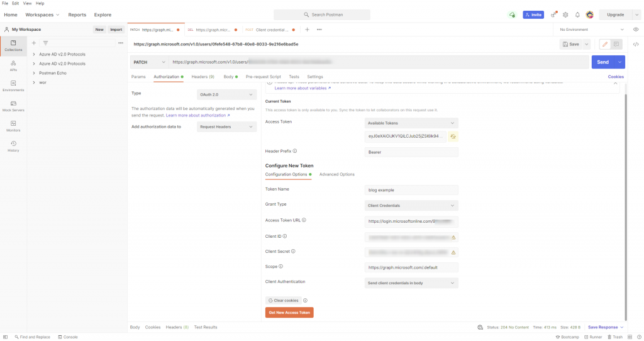
Task: Switch to the Headers (9) tab
Action: click(x=203, y=77)
